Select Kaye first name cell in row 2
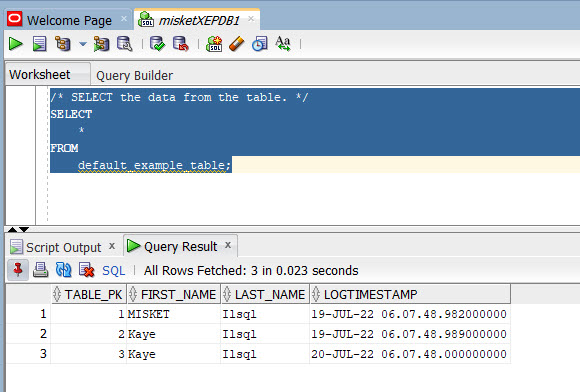580x392 pixels. coord(173,334)
